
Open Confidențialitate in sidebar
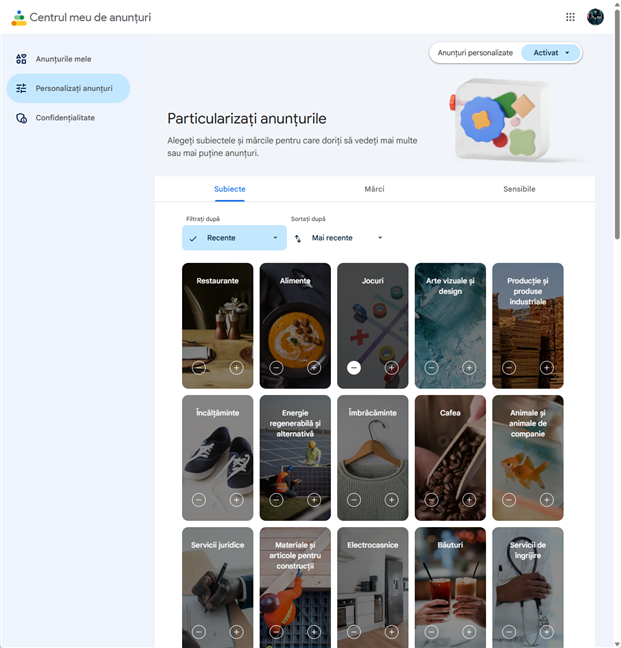coord(65,118)
